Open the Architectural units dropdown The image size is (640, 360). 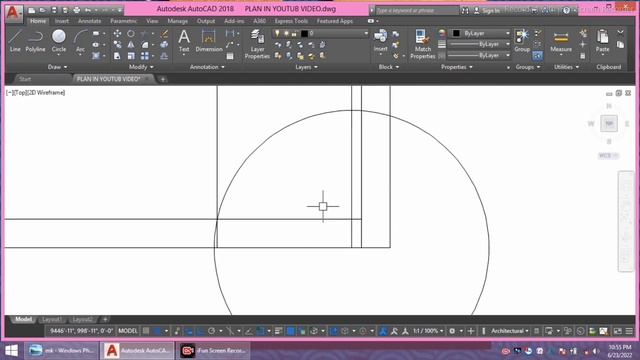[510, 331]
